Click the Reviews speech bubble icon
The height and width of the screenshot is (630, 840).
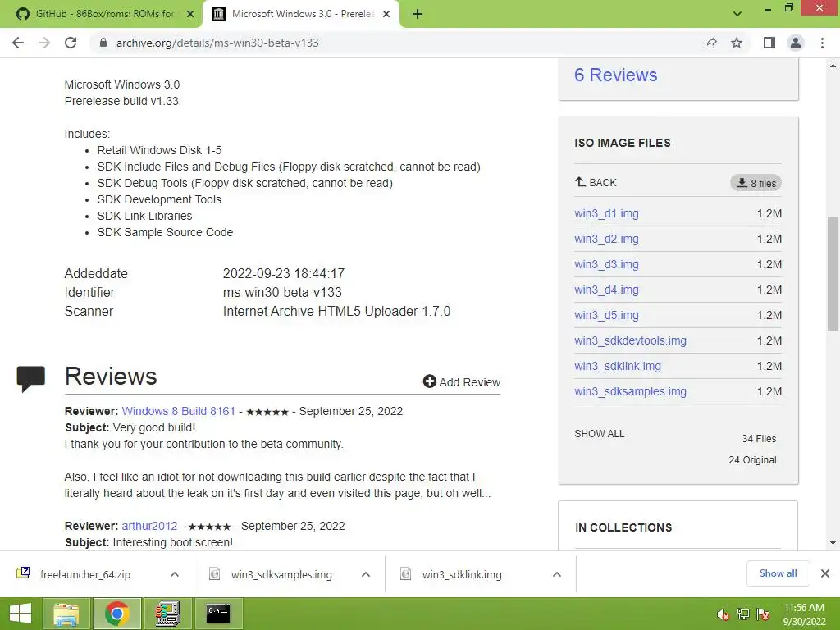pos(30,379)
